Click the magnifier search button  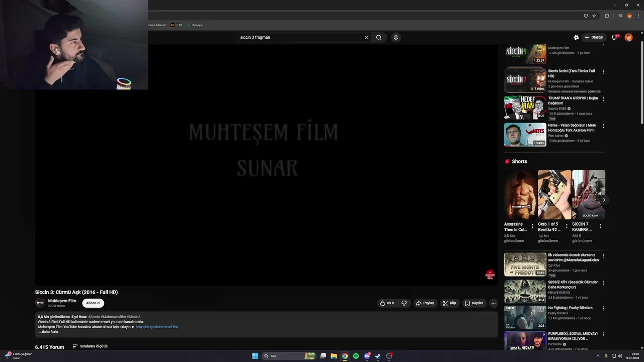coord(379,37)
